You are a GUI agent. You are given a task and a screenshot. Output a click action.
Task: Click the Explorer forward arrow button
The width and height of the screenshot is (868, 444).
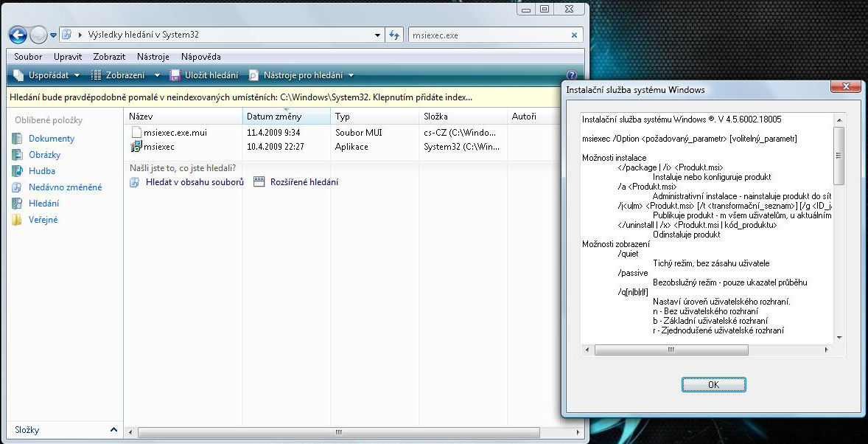[38, 35]
